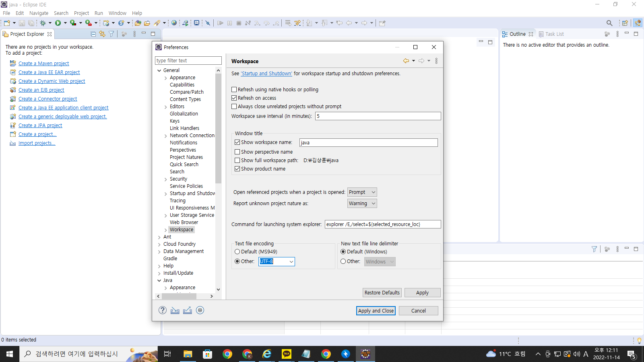Enable Refresh using native hooks or polling
The image size is (644, 362).
point(234,90)
